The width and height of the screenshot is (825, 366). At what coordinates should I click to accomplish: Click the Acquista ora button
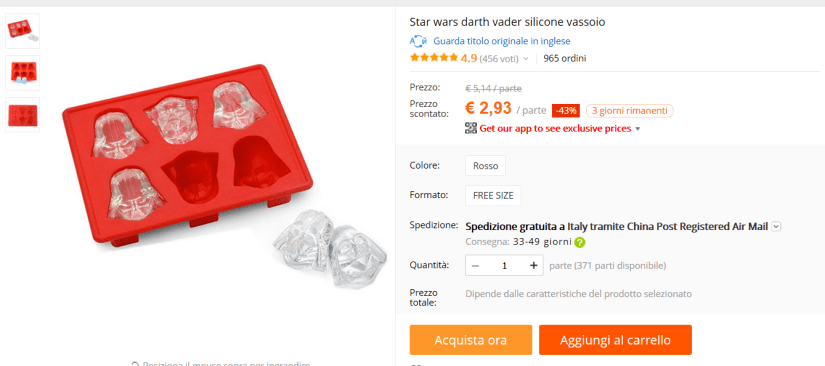471,340
